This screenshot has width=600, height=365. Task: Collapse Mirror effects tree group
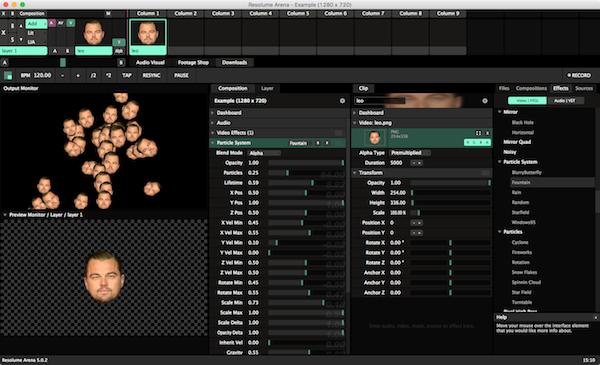(499, 112)
